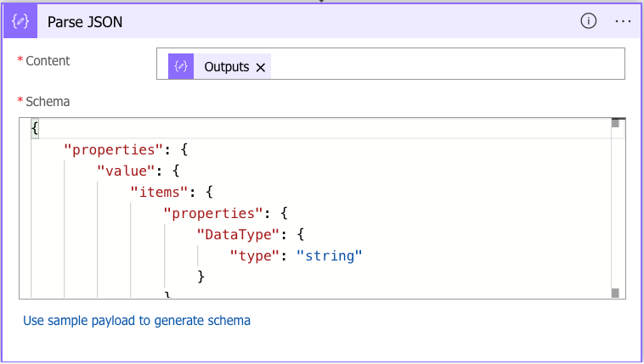This screenshot has width=644, height=364.
Task: Place cursor on opening brace in Schema
Action: coord(35,128)
